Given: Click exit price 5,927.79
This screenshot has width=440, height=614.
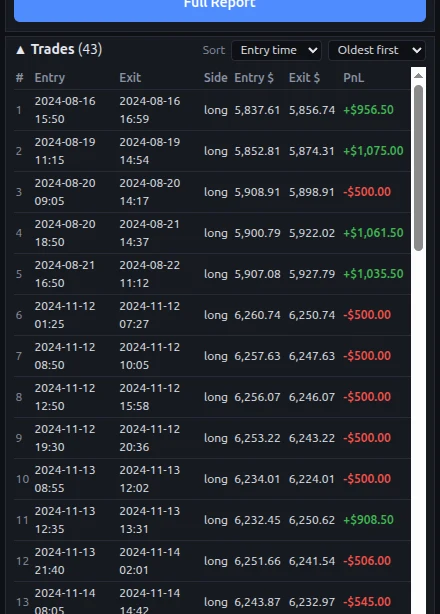Looking at the screenshot, I should [312, 274].
